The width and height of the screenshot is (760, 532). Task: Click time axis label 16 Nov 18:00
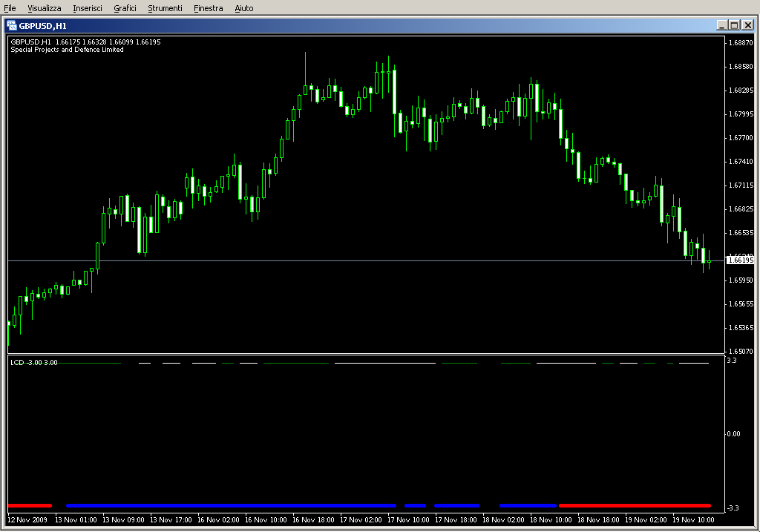(314, 520)
